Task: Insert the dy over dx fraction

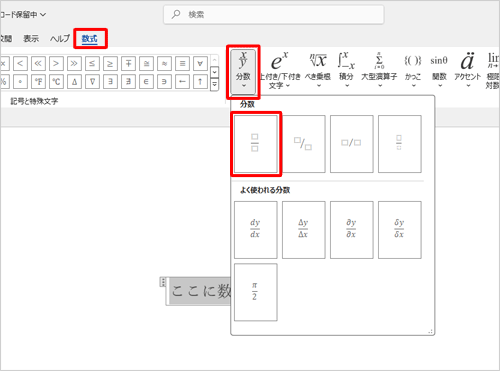Action: pyautogui.click(x=256, y=230)
